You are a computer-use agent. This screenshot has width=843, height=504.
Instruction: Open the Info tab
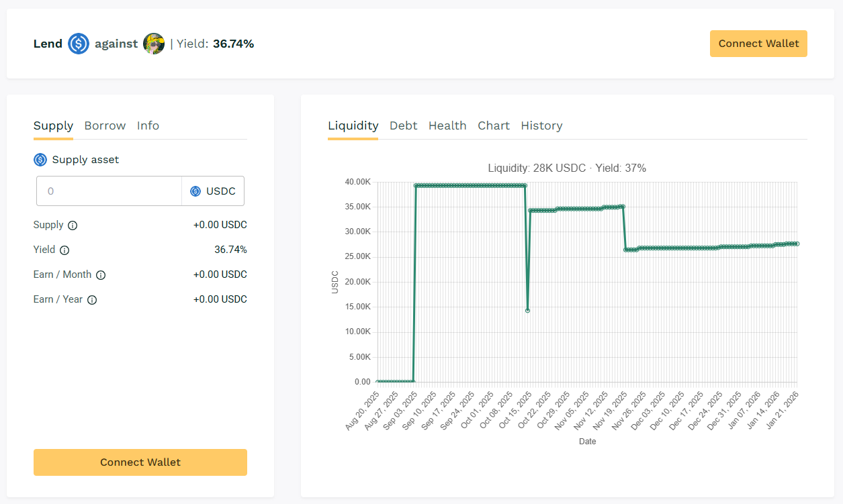pos(148,125)
